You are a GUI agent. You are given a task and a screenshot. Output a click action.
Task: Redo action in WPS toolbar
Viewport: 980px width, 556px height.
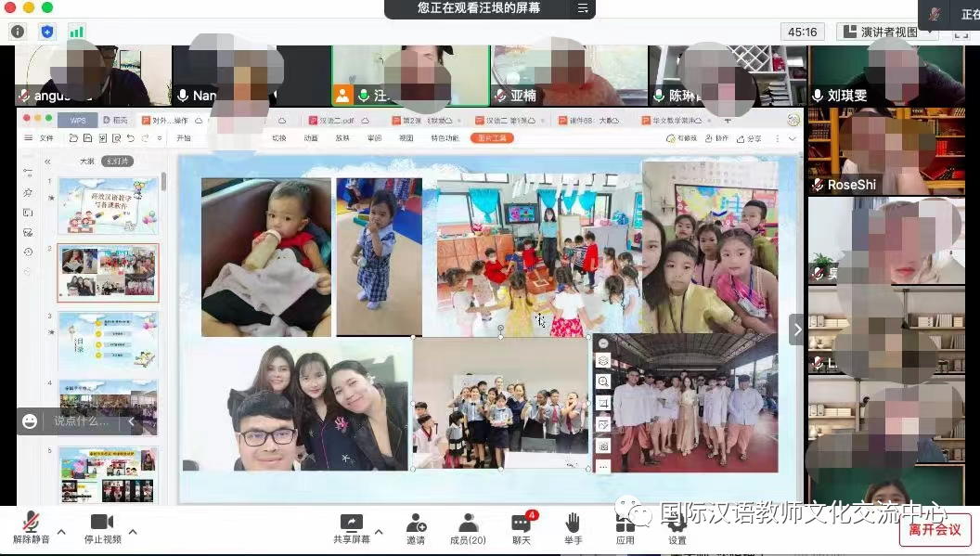point(145,138)
